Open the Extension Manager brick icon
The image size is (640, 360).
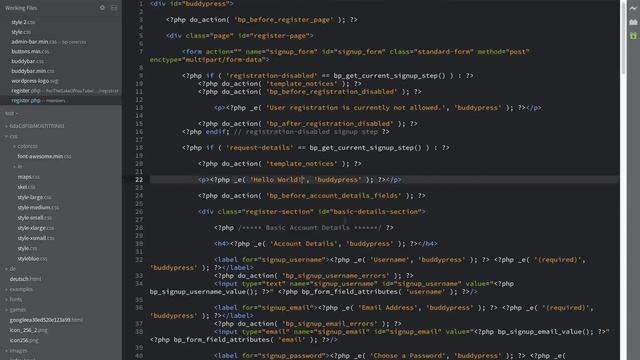(633, 22)
